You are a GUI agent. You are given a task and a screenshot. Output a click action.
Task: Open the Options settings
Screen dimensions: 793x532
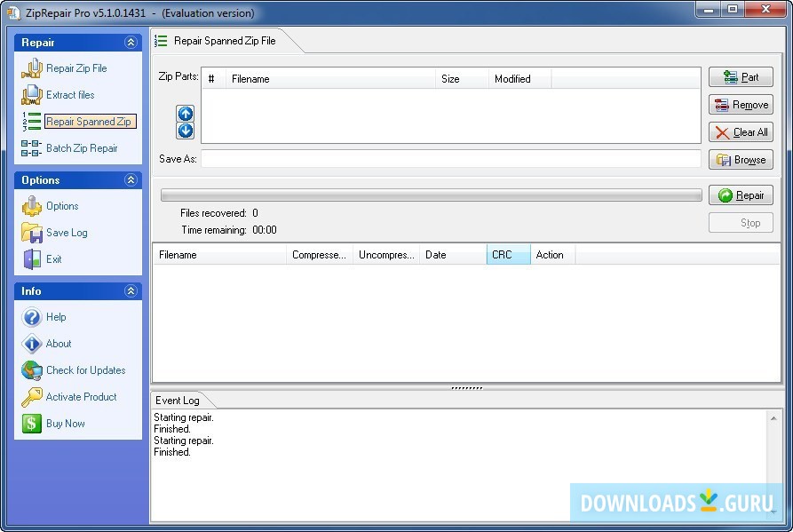click(x=62, y=206)
